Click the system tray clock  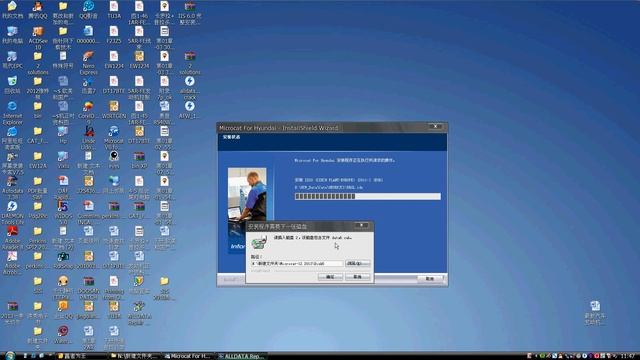(628, 356)
